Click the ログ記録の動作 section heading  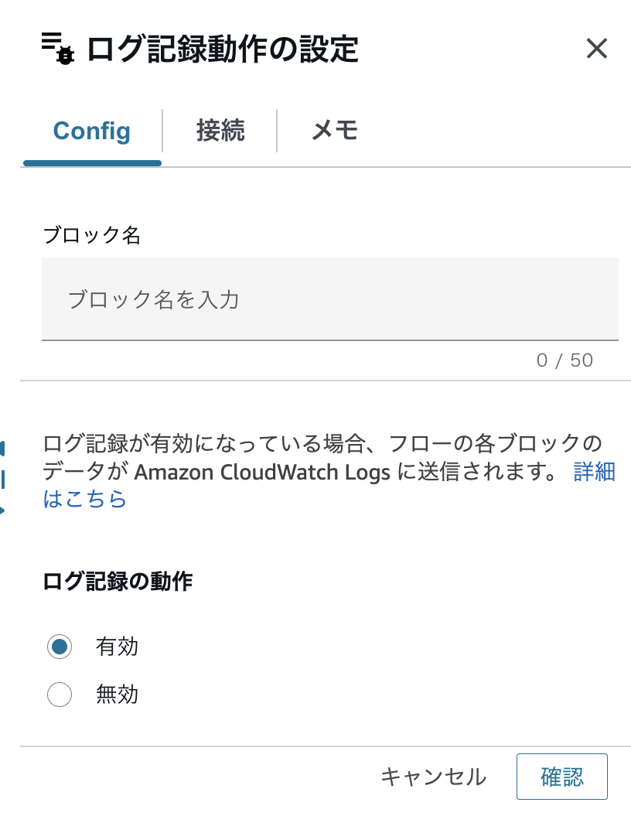coord(118,582)
